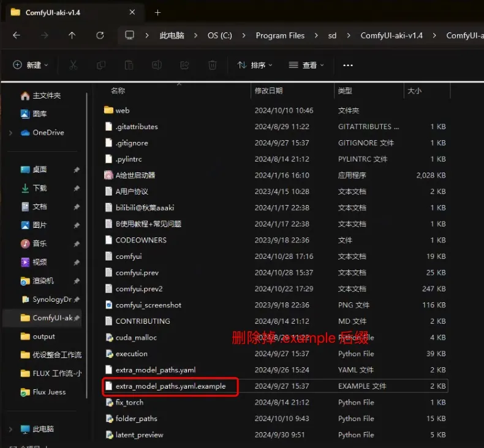
Task: Open 主文件夹 in sidebar
Action: (40, 96)
